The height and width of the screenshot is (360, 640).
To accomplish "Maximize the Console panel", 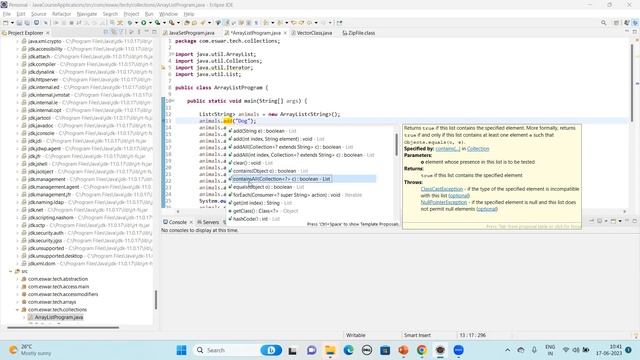I will point(635,221).
